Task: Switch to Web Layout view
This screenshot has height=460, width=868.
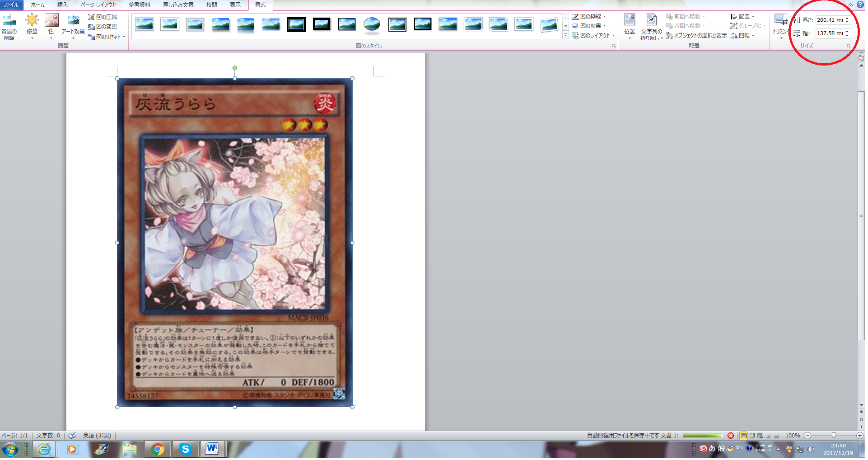Action: [760, 436]
